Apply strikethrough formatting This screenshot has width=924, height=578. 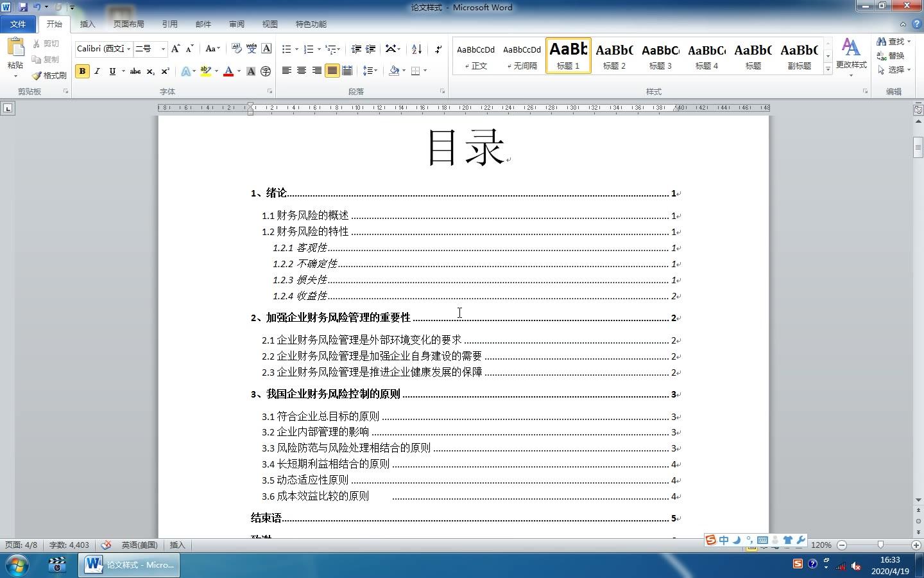(x=135, y=71)
